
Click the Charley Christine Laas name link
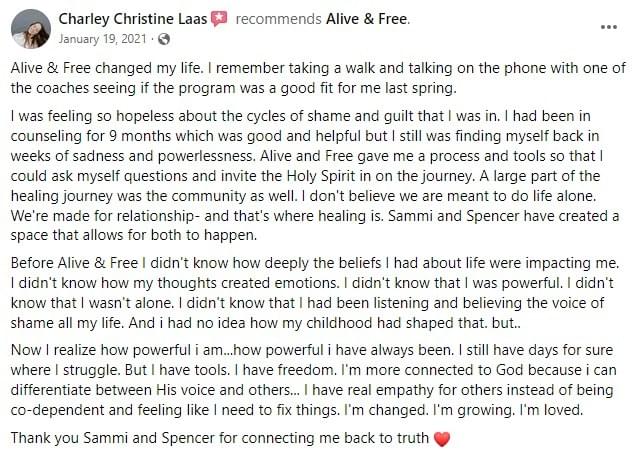[x=133, y=19]
